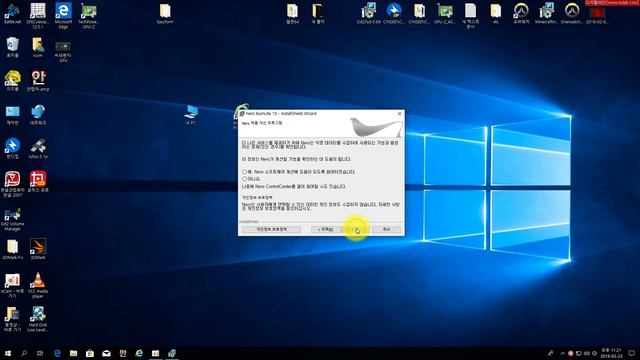Open the icom user folder icon

tap(38, 47)
